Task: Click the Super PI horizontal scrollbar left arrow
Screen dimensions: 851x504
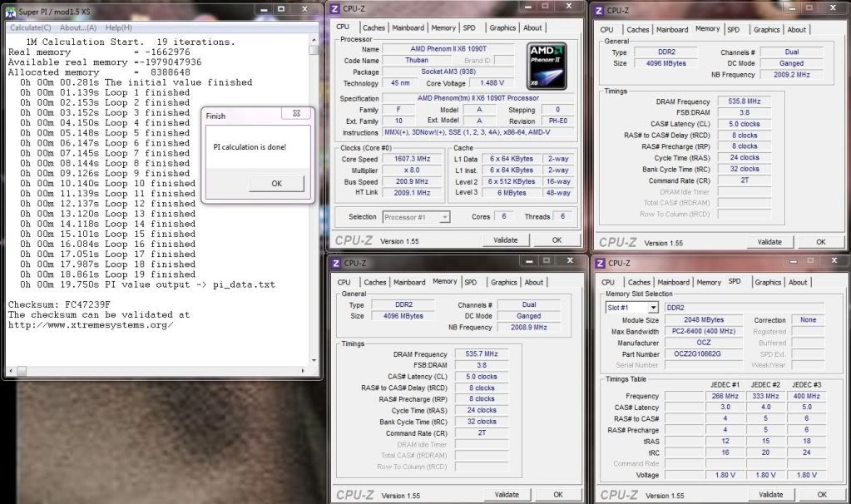Action: point(12,371)
